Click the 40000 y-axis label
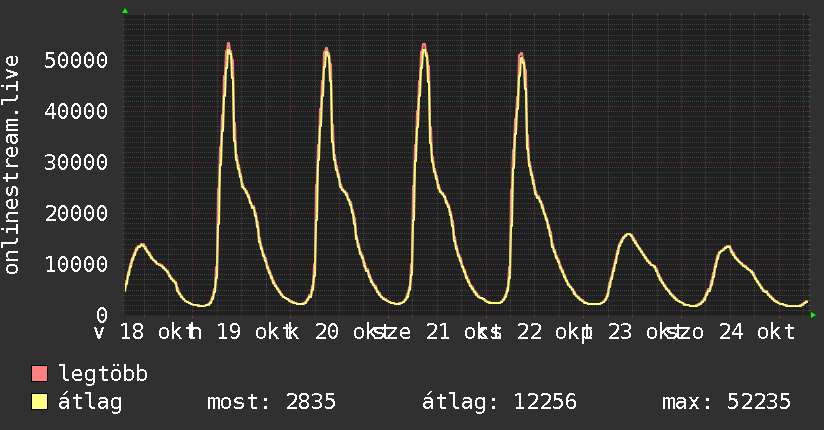This screenshot has height=430, width=824. click(x=76, y=111)
